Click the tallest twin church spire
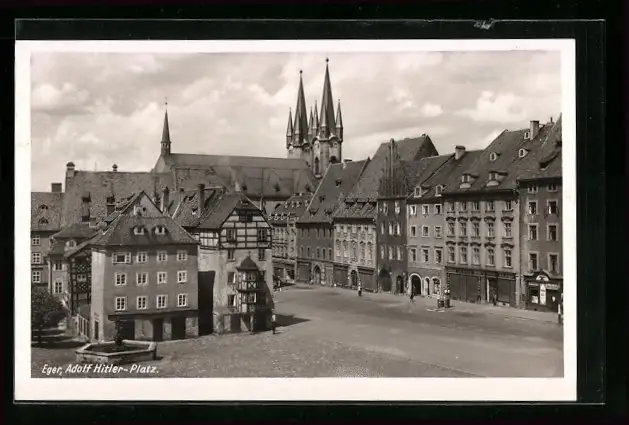This screenshot has width=629, height=425. [x=326, y=100]
